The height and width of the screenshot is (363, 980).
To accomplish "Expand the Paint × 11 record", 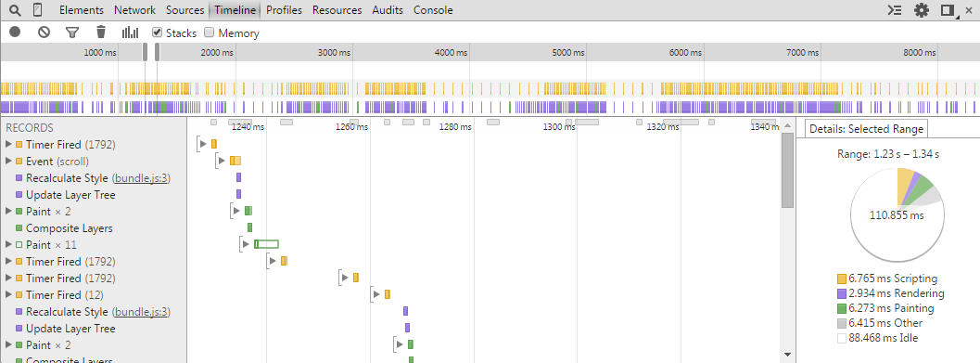I will pyautogui.click(x=8, y=245).
